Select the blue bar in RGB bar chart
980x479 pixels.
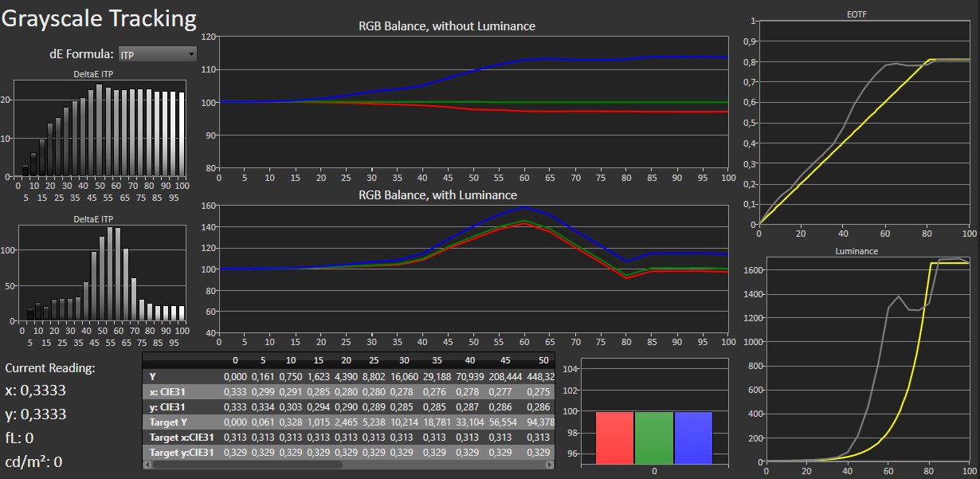click(x=692, y=437)
